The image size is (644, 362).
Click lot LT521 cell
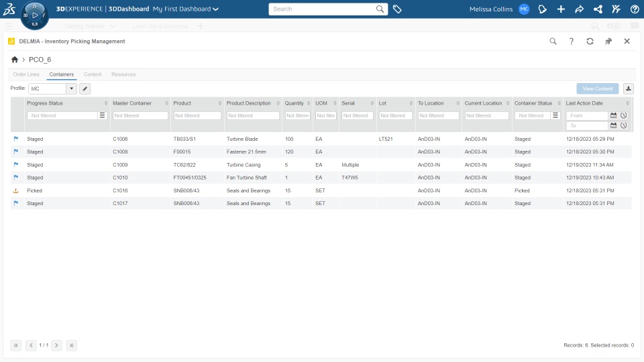[x=386, y=139]
